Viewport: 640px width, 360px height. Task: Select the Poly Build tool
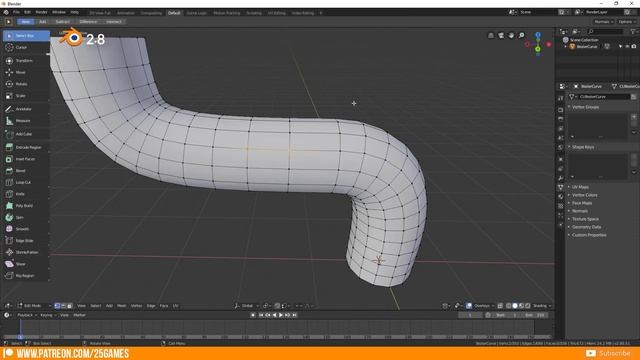[26, 206]
